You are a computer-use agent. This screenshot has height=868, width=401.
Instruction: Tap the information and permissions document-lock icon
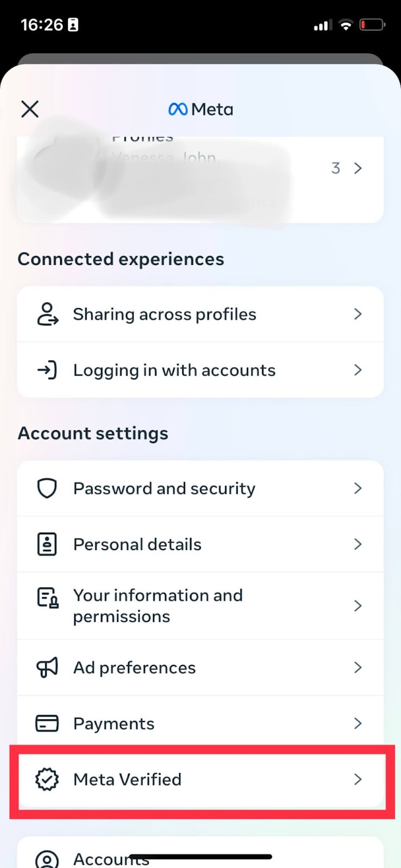(47, 598)
